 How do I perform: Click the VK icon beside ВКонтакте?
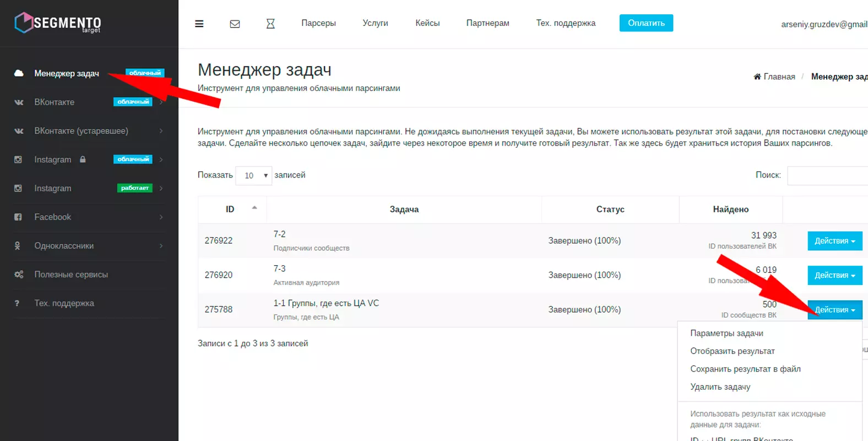(x=19, y=102)
